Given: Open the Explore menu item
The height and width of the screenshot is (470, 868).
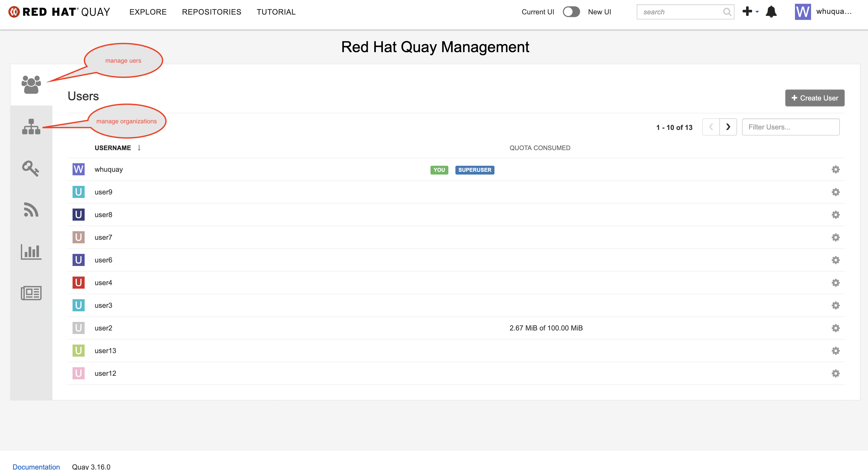Looking at the screenshot, I should click(x=148, y=12).
